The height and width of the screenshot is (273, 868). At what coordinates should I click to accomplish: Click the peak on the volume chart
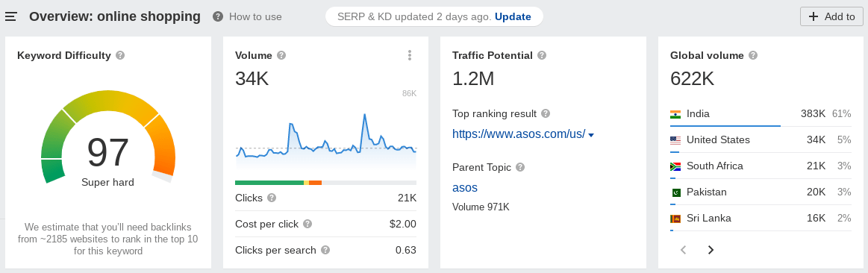click(365, 115)
